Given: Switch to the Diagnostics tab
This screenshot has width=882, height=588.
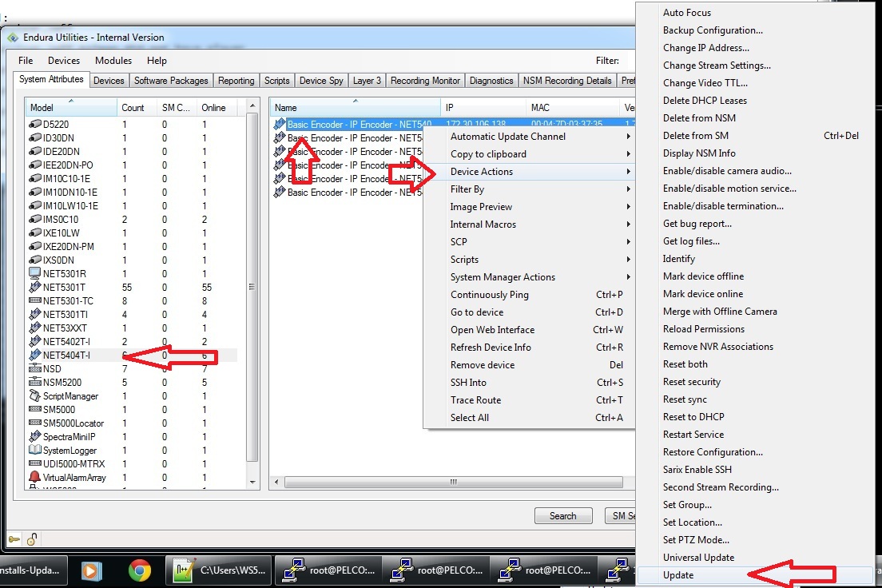Looking at the screenshot, I should [491, 80].
